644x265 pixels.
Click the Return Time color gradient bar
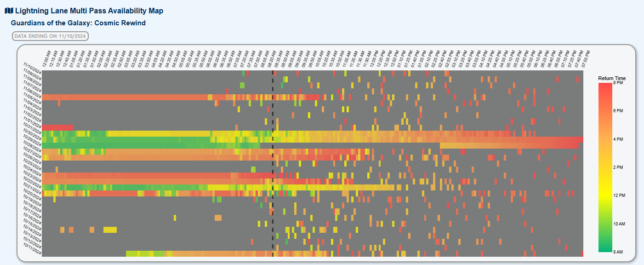605,167
